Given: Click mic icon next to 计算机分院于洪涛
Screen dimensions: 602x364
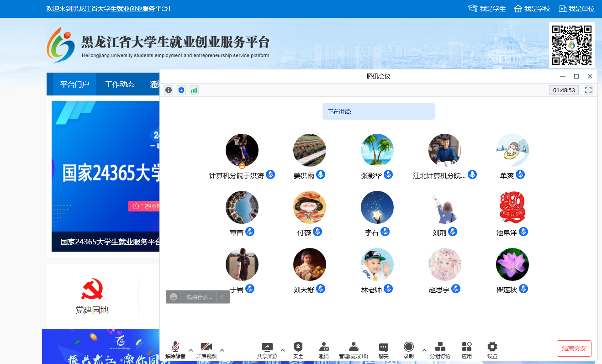Looking at the screenshot, I should (x=270, y=174).
